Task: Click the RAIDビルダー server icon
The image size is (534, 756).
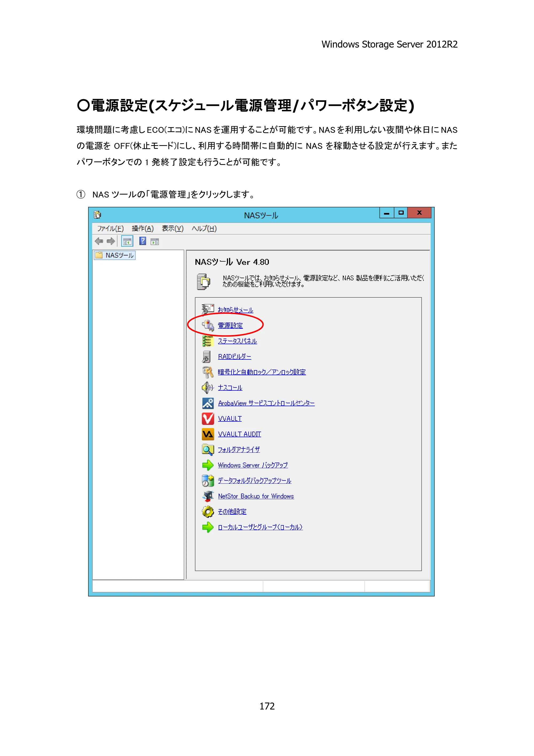Action: point(207,356)
